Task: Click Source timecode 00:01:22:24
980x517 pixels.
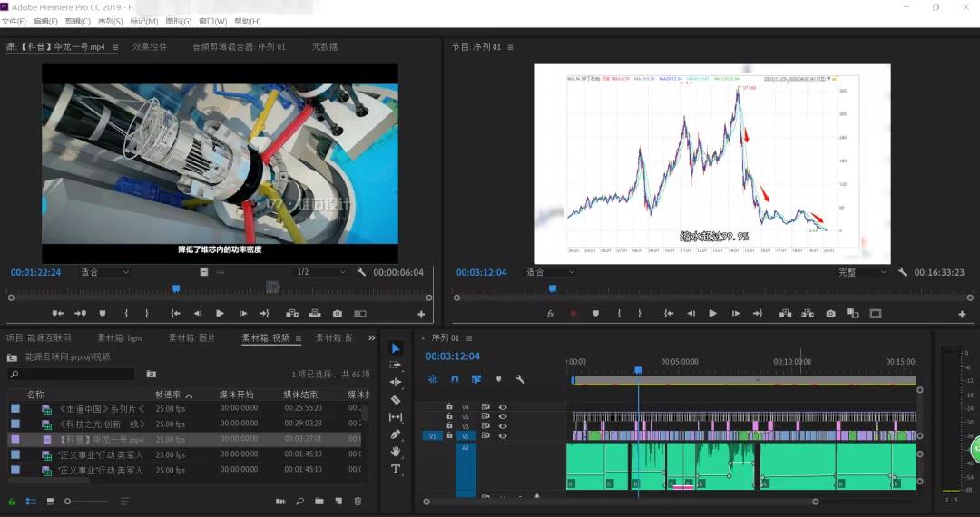Action: point(35,272)
